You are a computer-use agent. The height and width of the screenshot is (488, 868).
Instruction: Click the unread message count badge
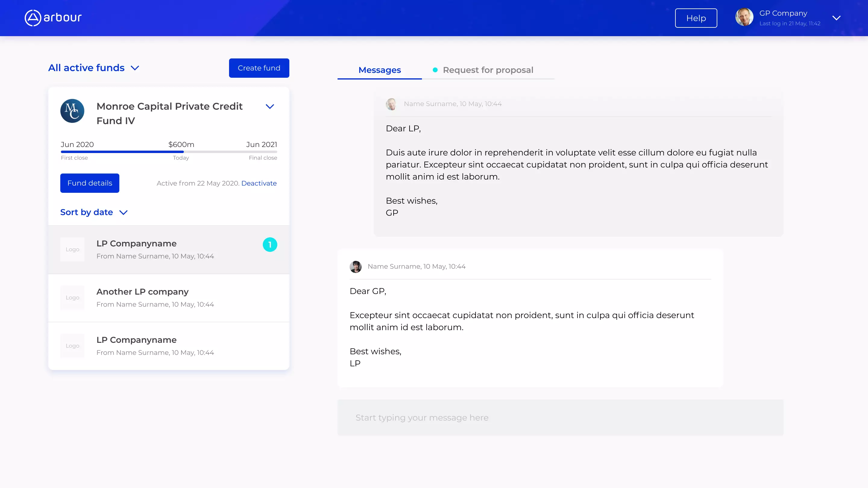[x=270, y=245]
